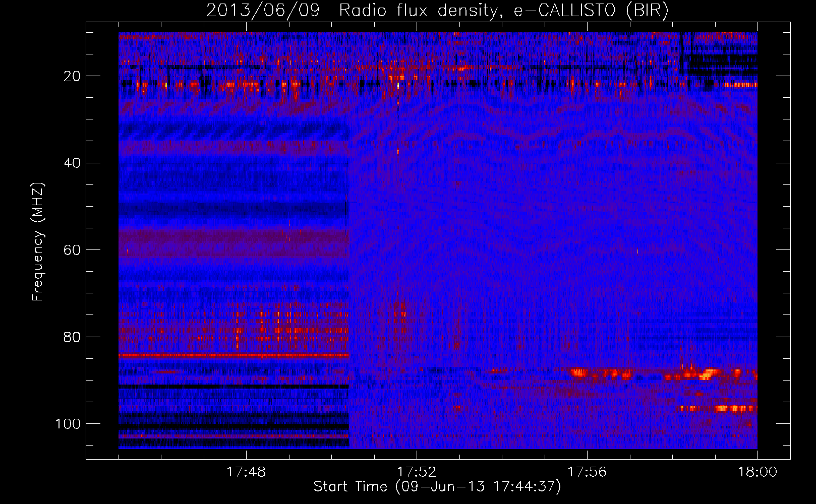Click the 100 MHz frequency tick label

point(69,424)
